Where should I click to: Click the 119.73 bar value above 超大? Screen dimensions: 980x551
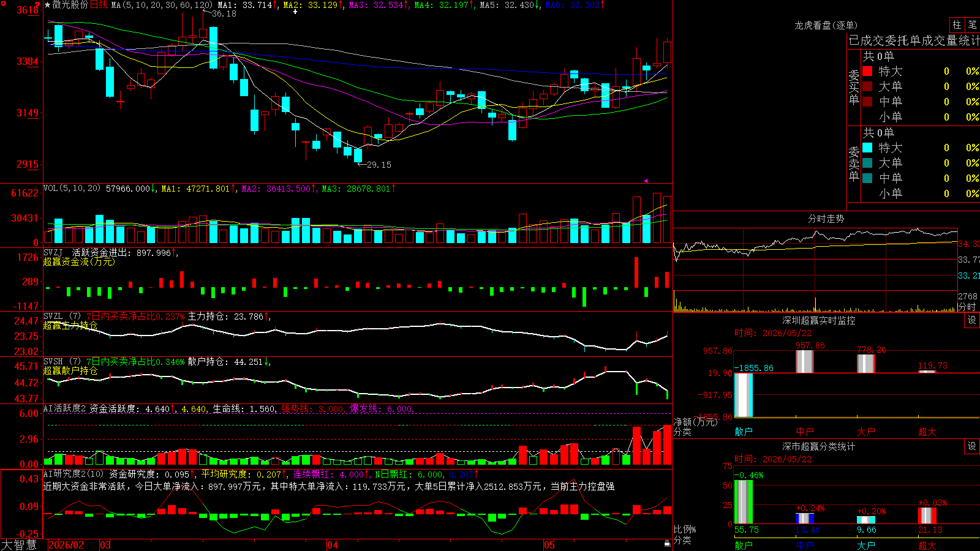(933, 365)
